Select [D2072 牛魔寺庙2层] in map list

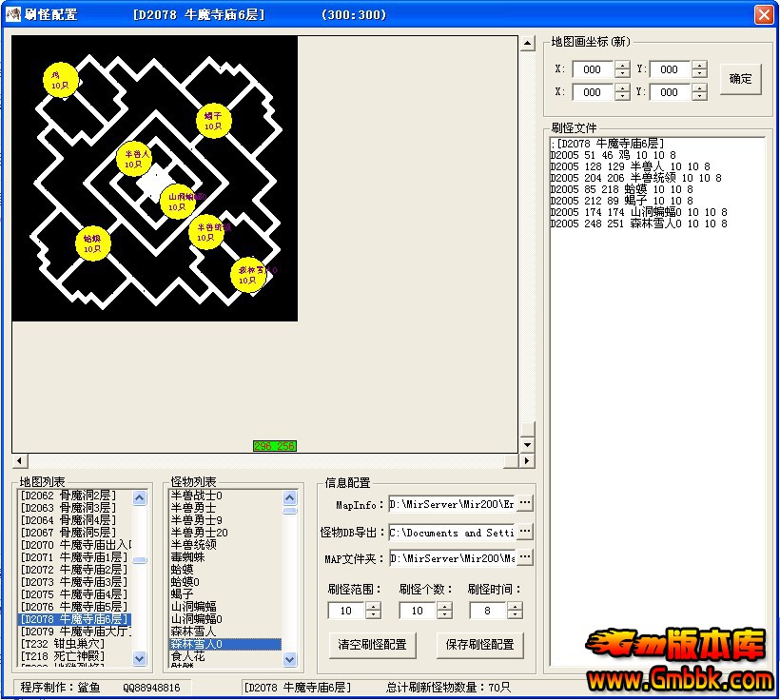pyautogui.click(x=75, y=570)
